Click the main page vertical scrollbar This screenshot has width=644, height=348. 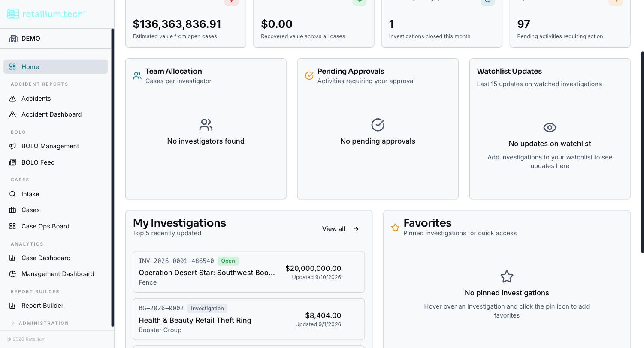point(642,152)
